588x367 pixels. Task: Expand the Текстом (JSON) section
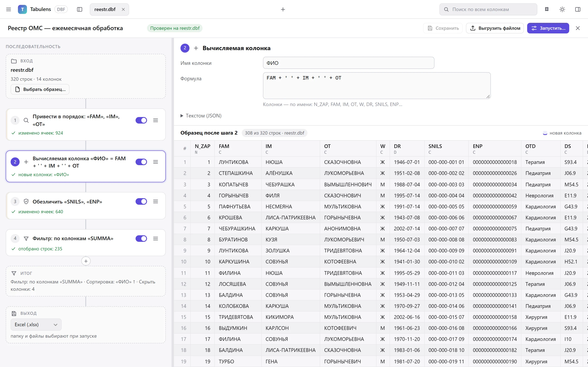point(201,116)
